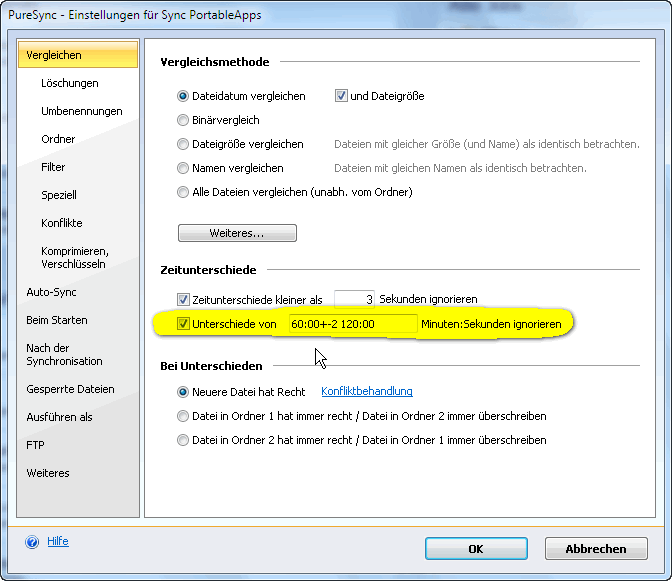Image resolution: width=672 pixels, height=581 pixels.
Task: Click the Sekunden ignorieren label
Action: [428, 299]
